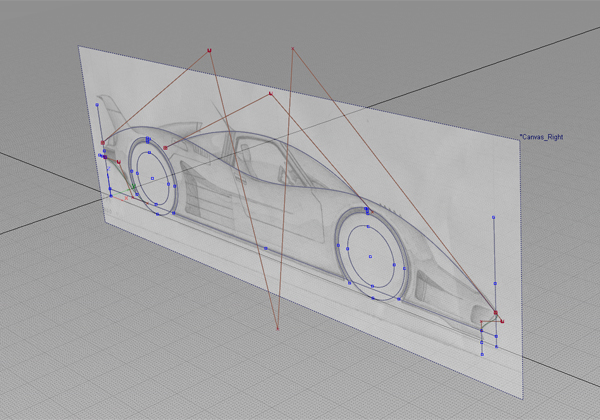Screen dimensions: 600x420
Task: Pick the red control vertex below the two top vertices
Action: coord(271,94)
